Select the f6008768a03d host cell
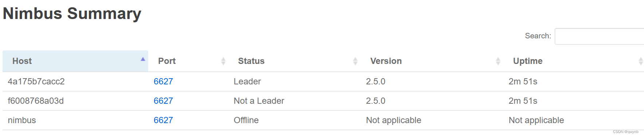Viewport: 644px width, 137px height. coord(36,101)
